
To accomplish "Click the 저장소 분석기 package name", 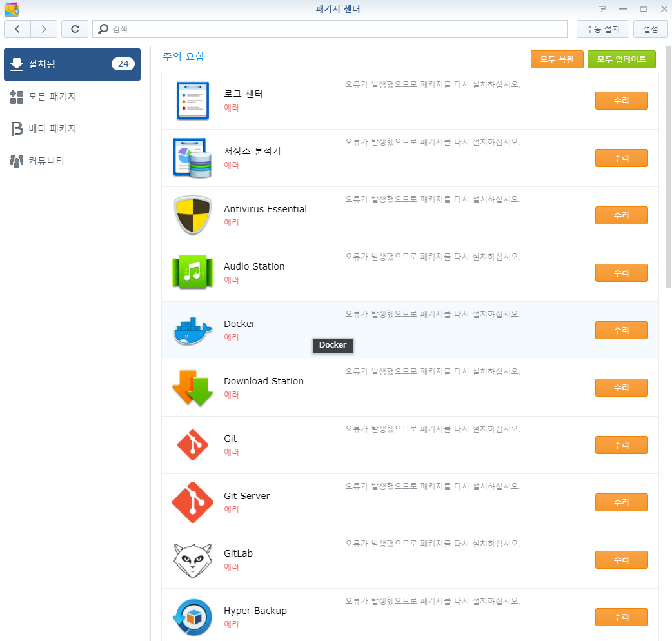I will coord(252,152).
